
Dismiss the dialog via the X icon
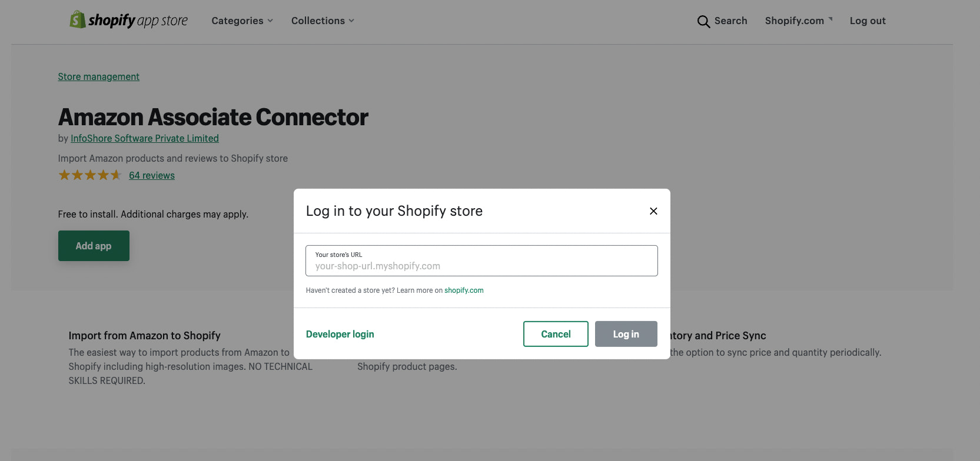click(x=653, y=211)
